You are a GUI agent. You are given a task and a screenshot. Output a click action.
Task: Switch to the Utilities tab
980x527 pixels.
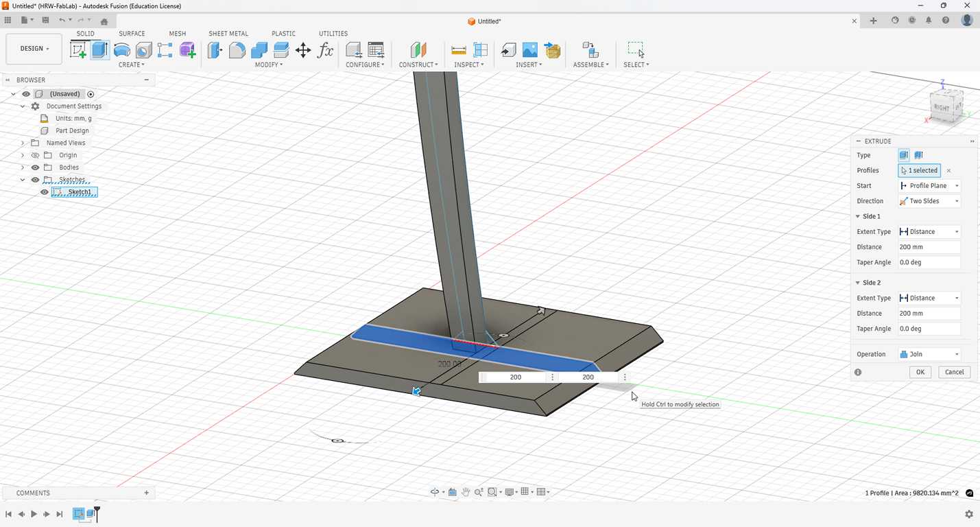coord(333,34)
